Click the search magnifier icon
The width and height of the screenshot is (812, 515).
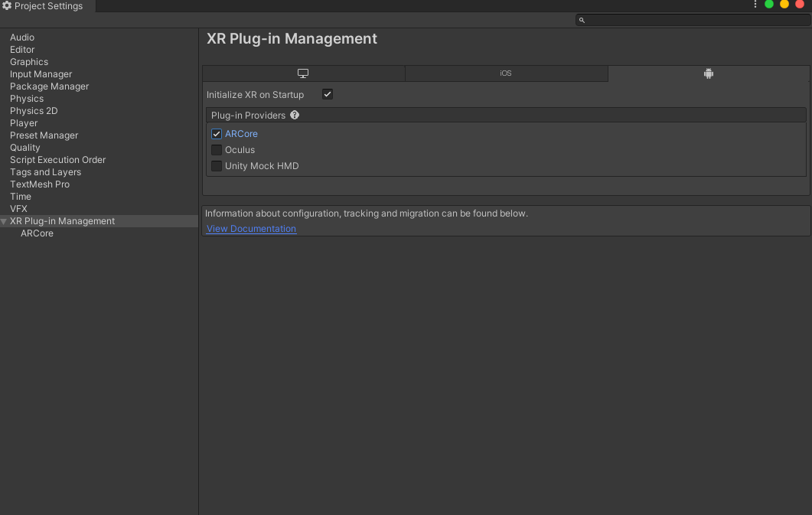(x=582, y=20)
